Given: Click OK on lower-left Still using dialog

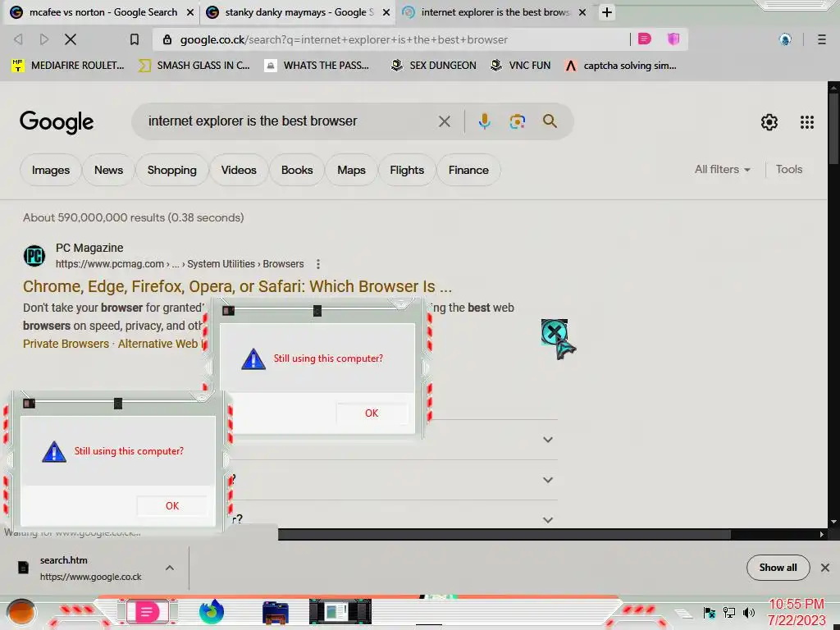Looking at the screenshot, I should (x=172, y=505).
